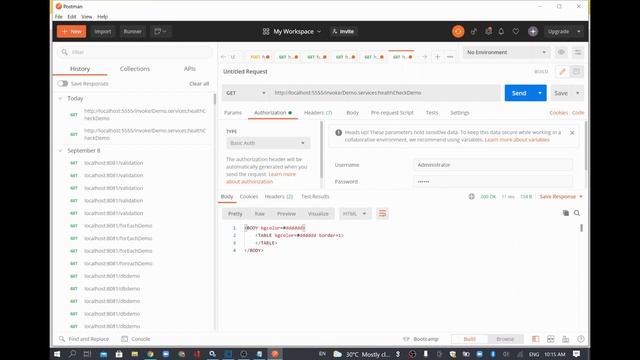Click the blue Send button
Screen dimensions: 640x360
pos(519,93)
